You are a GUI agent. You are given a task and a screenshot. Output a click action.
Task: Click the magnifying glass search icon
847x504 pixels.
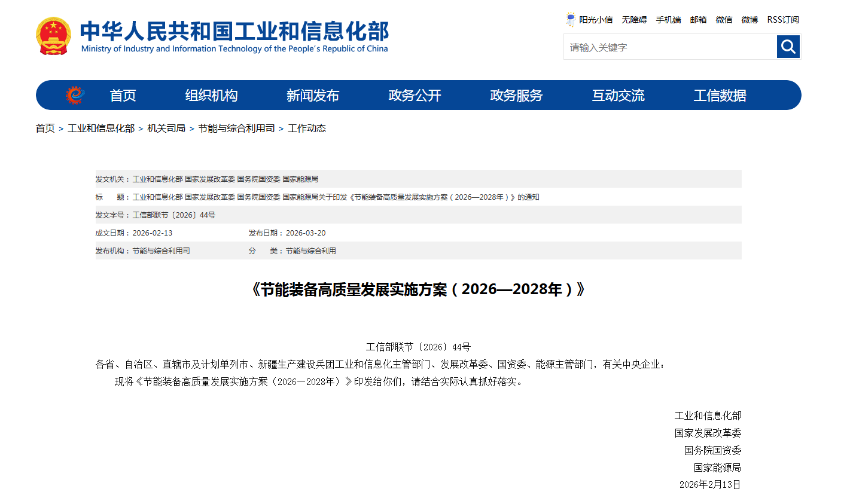pyautogui.click(x=788, y=47)
